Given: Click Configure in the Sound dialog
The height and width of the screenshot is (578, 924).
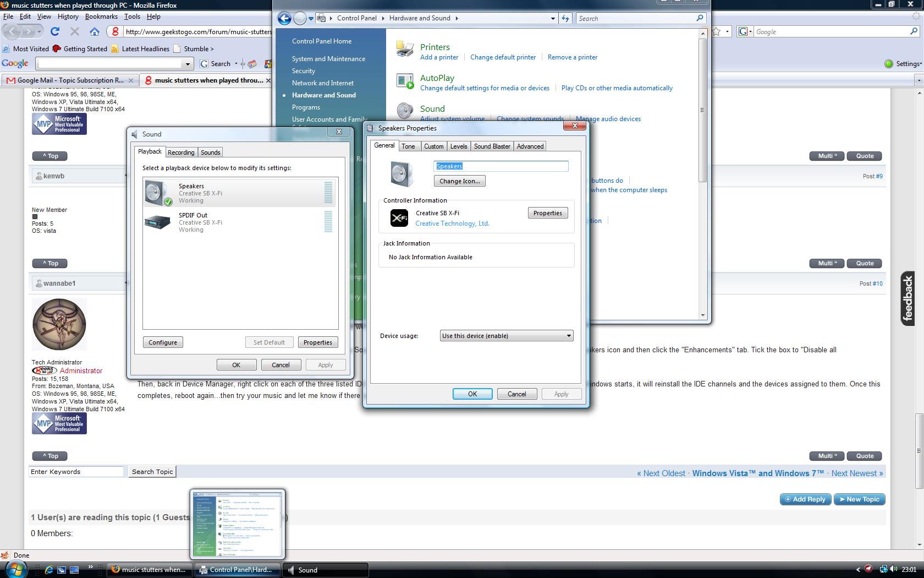Looking at the screenshot, I should pyautogui.click(x=163, y=342).
